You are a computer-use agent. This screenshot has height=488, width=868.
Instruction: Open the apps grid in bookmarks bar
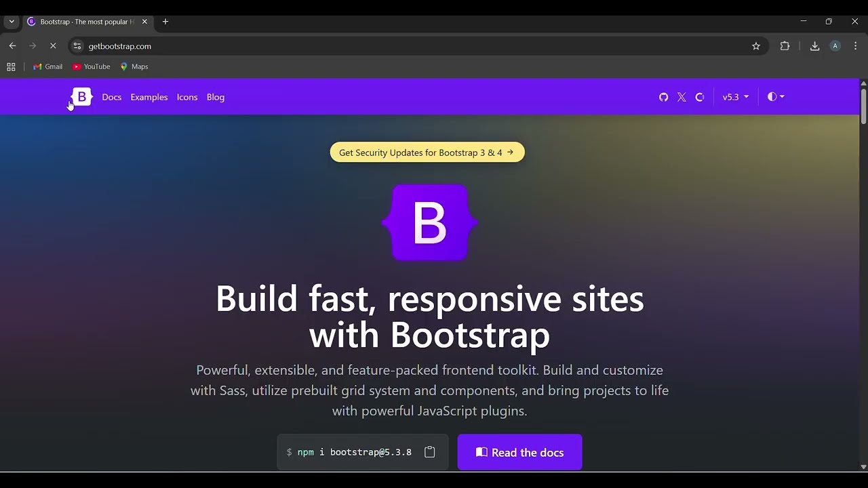(11, 66)
